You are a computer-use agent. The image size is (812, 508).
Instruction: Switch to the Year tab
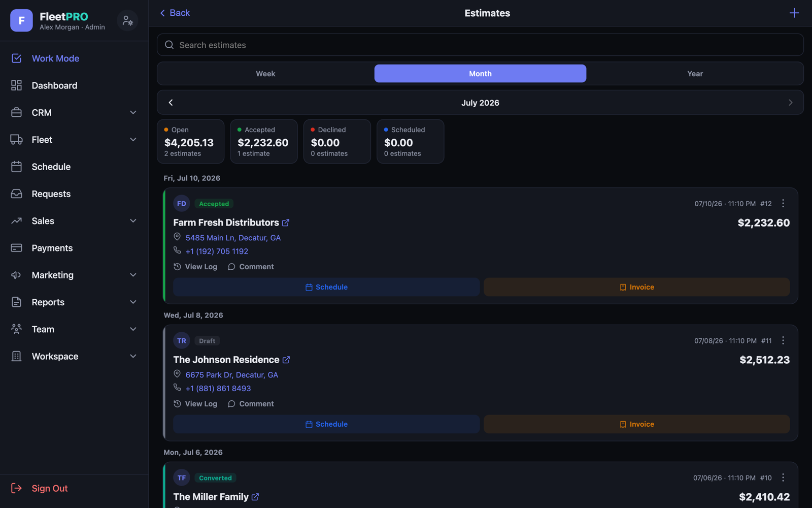pyautogui.click(x=695, y=74)
